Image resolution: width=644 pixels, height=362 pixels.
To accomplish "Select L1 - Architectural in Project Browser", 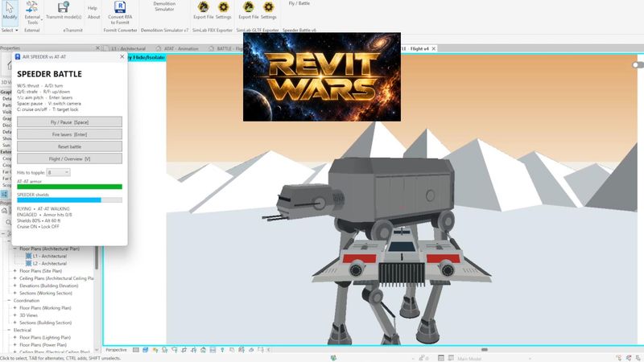I will point(49,256).
